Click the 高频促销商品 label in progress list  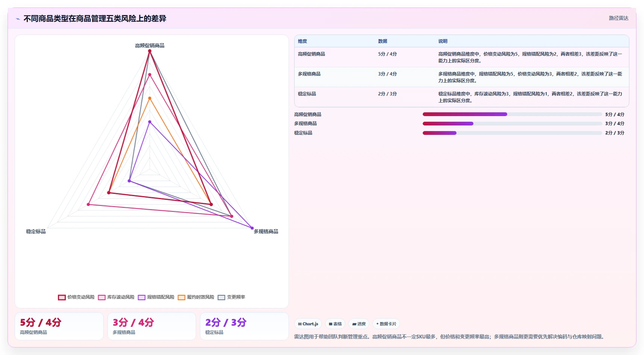[308, 115]
